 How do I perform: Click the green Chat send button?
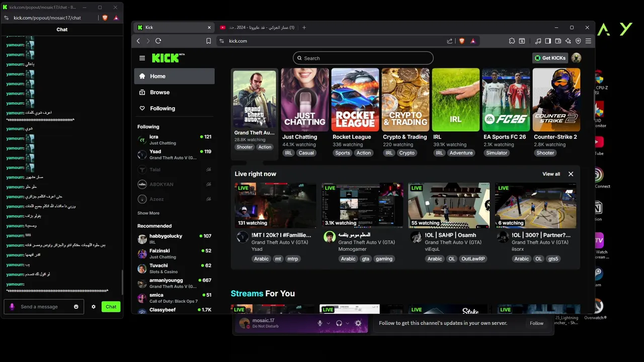click(x=111, y=307)
